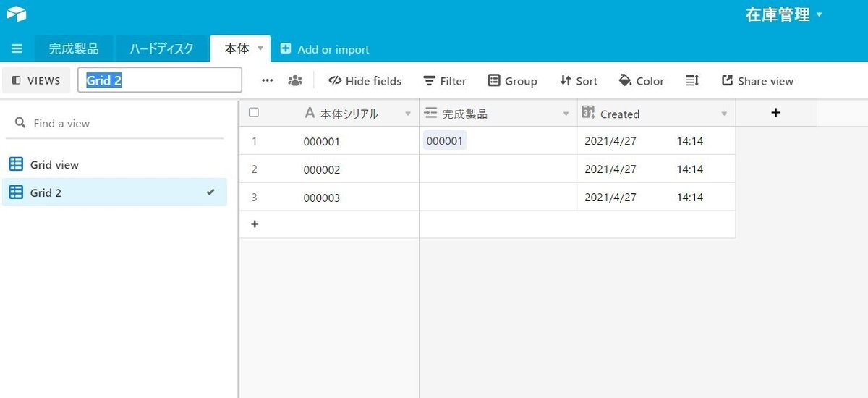Open the Sort menu
This screenshot has width=868, height=398.
tap(579, 81)
